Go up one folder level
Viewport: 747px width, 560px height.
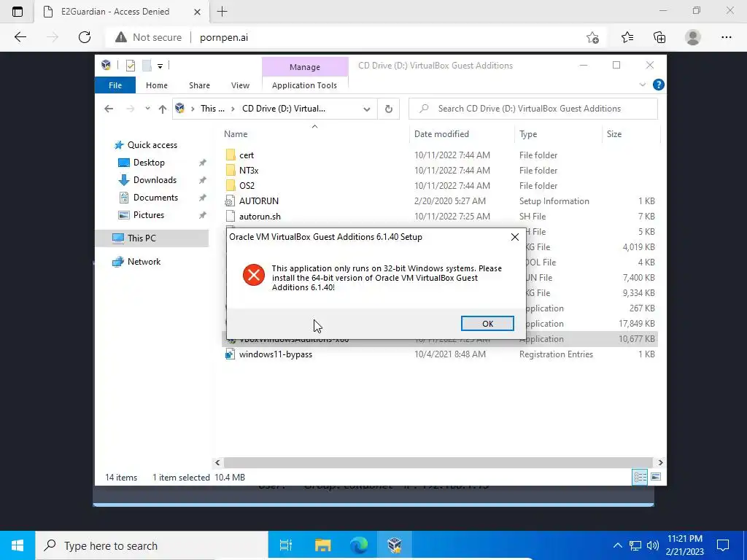[x=163, y=109]
